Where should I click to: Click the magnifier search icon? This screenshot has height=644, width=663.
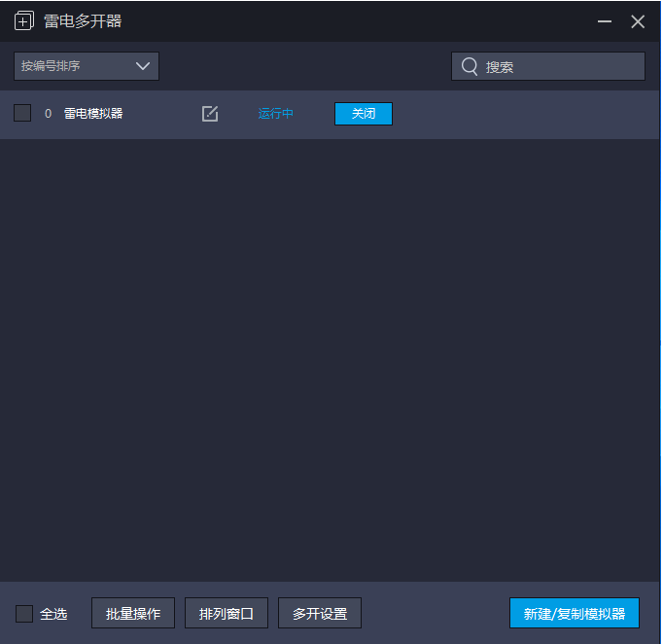tap(470, 66)
